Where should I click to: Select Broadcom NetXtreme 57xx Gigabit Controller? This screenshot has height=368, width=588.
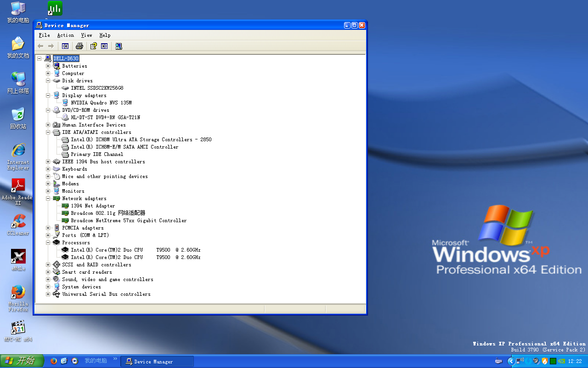(129, 220)
